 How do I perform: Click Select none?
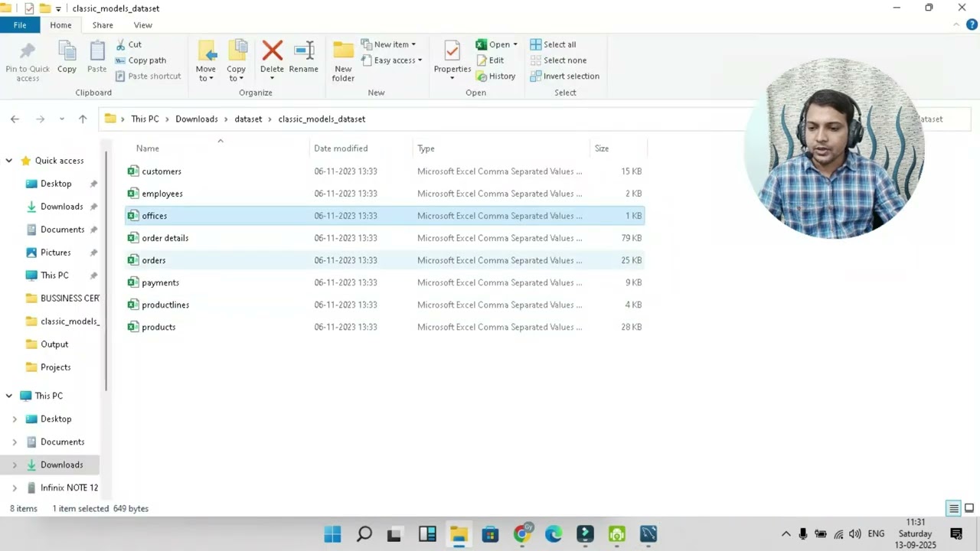pos(558,60)
